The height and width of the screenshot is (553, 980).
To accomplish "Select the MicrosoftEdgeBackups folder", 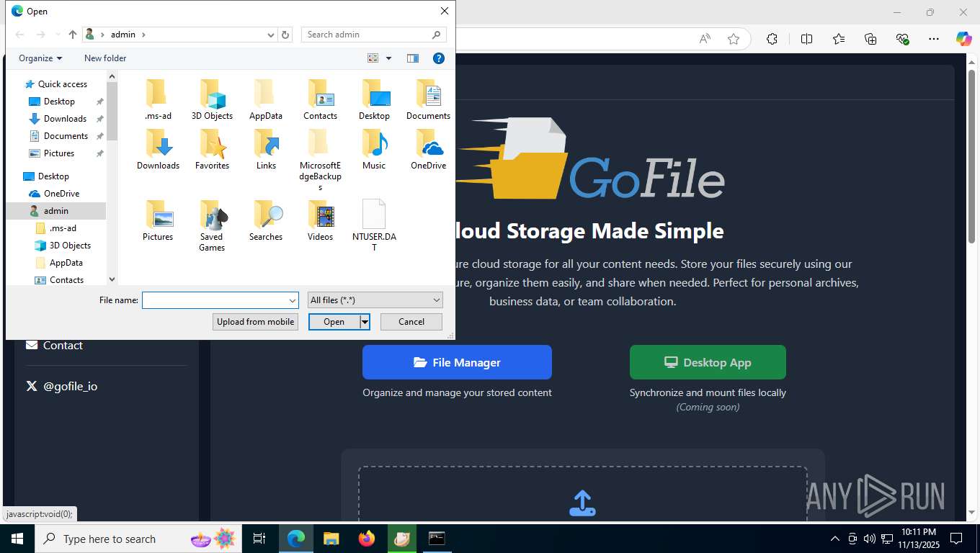I will [x=320, y=161].
